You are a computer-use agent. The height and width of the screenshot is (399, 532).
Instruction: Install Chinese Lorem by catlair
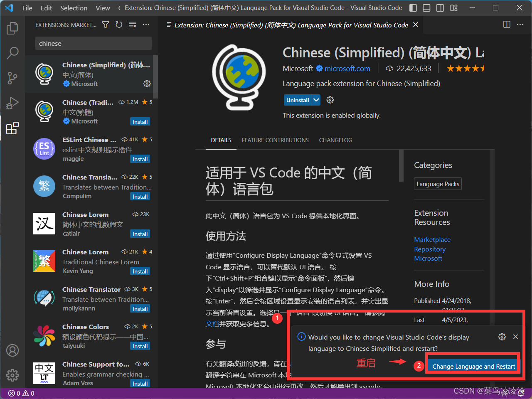coord(140,234)
